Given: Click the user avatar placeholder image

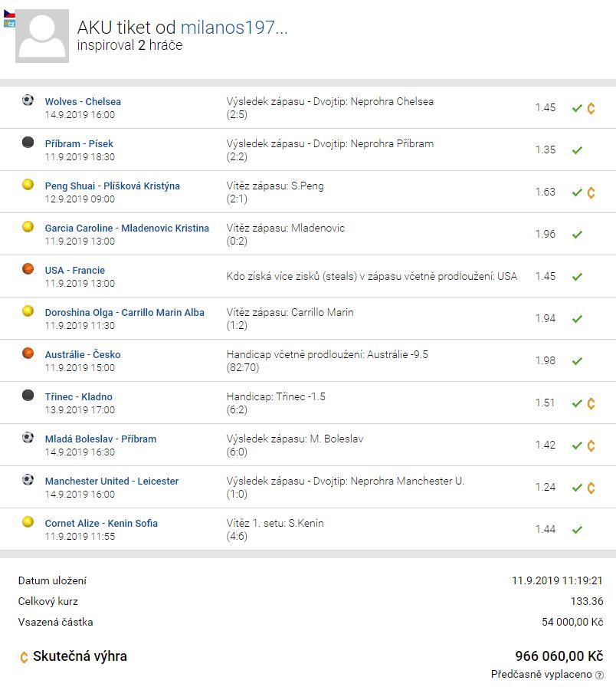Looking at the screenshot, I should point(42,36).
